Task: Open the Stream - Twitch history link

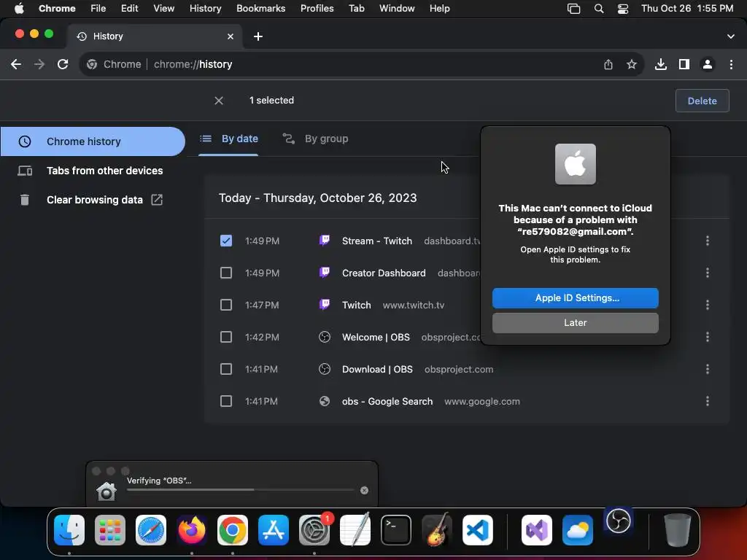Action: tap(377, 241)
